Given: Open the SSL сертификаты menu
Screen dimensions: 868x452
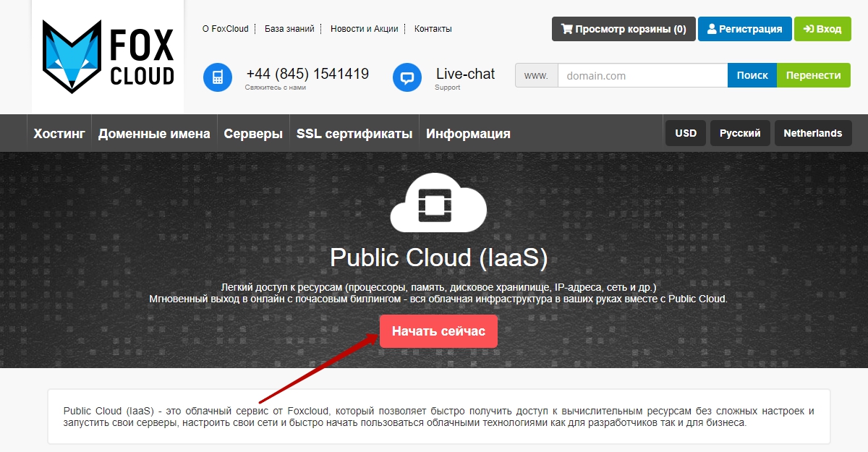Looking at the screenshot, I should (354, 134).
